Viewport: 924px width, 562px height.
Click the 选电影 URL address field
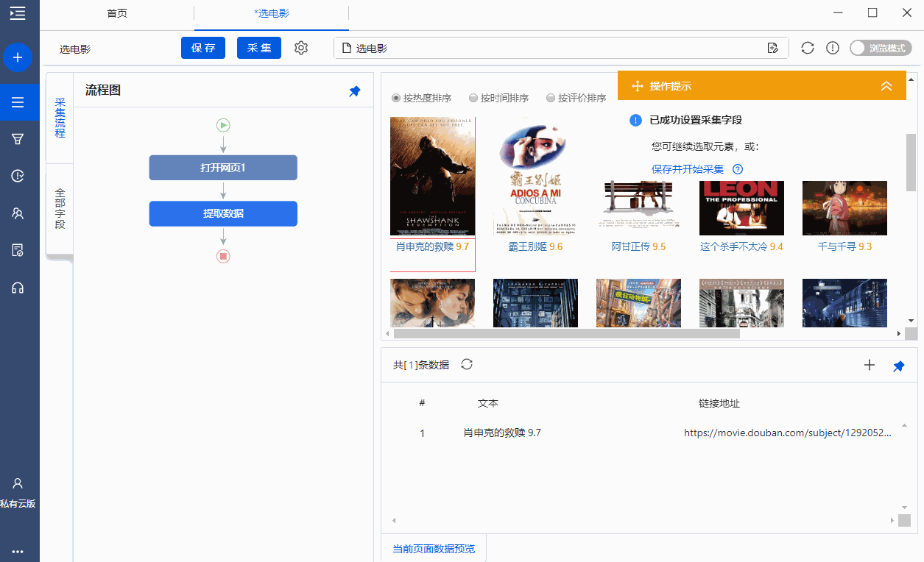coord(561,48)
